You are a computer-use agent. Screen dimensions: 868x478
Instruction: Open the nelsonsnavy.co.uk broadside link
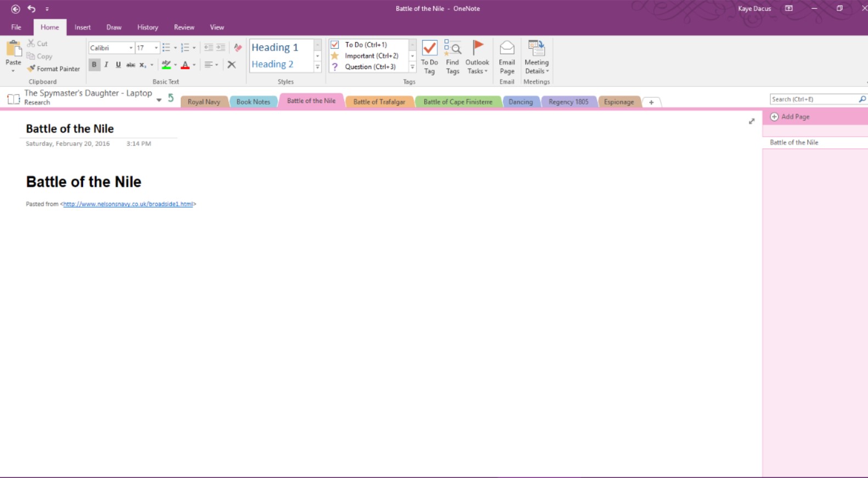point(128,204)
